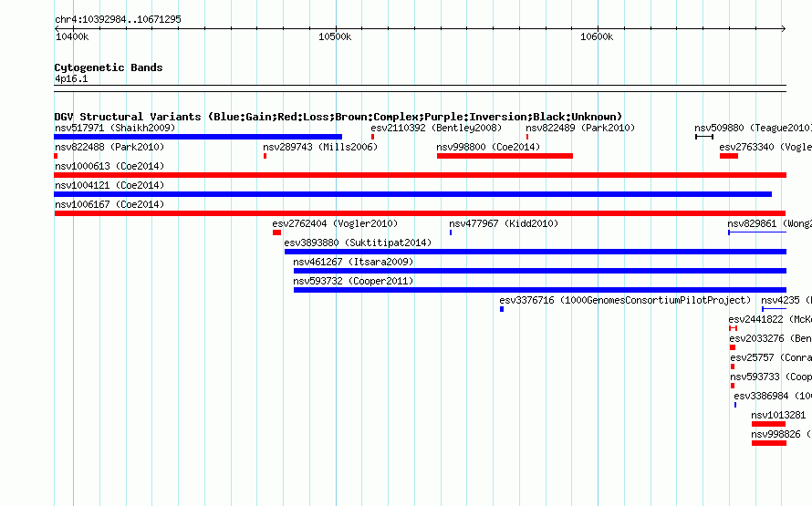The height and width of the screenshot is (506, 812).
Task: Click the red loss bar under nsv998800
Action: point(505,156)
